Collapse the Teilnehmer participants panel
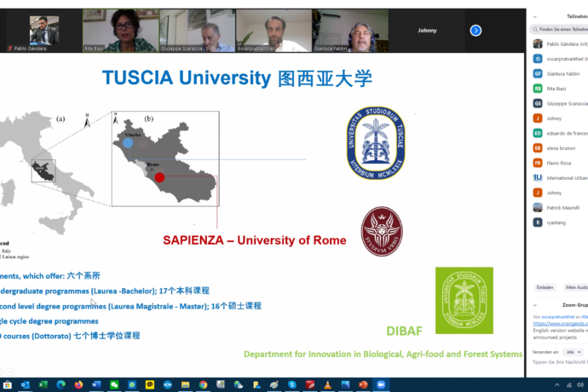The width and height of the screenshot is (588, 392). click(535, 16)
